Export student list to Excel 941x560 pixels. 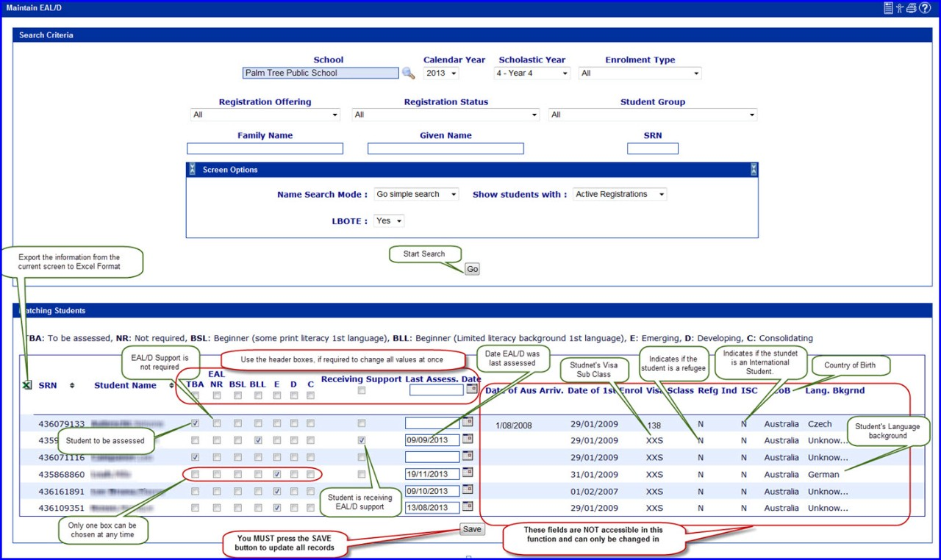(x=27, y=384)
